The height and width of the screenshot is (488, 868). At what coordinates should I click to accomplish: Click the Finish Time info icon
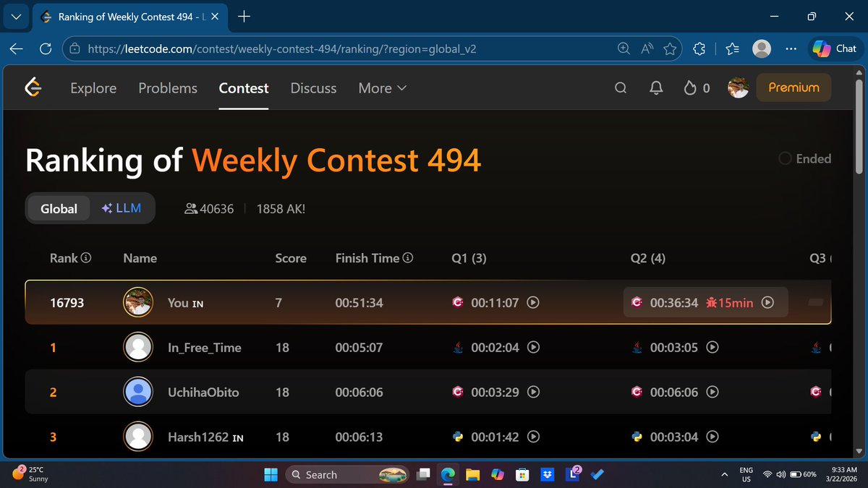point(408,258)
